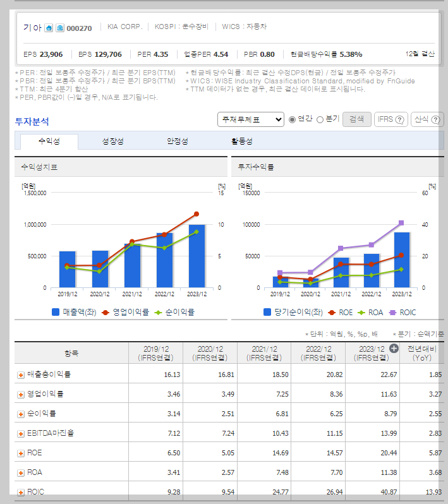Expand the 영업이익률 row
This screenshot has width=448, height=504.
tap(21, 395)
